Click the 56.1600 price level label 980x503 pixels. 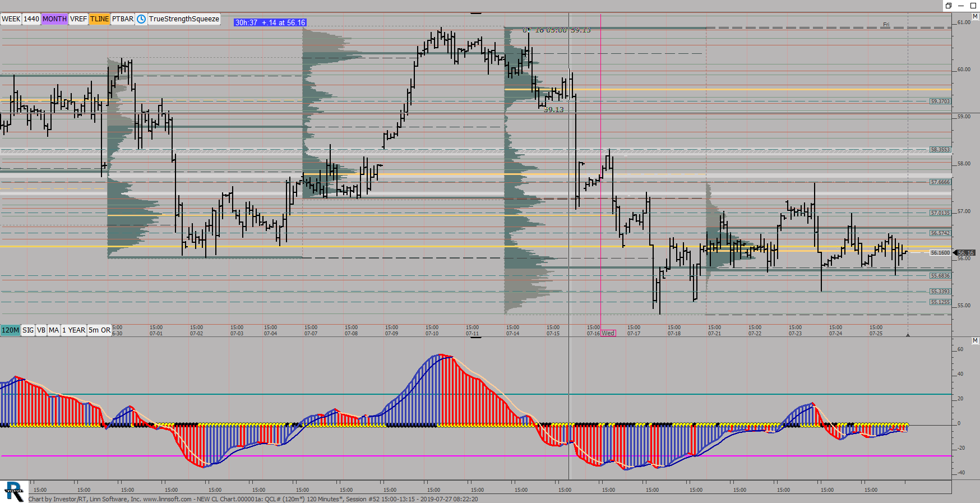click(940, 253)
